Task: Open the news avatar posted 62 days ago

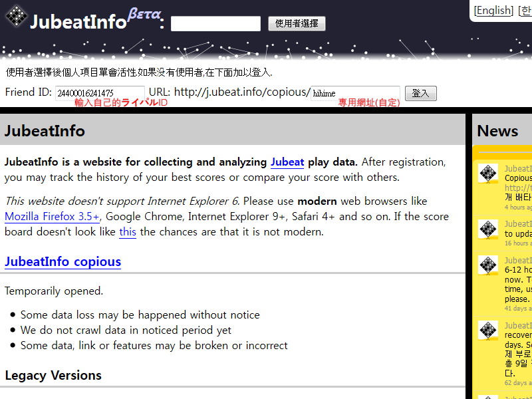Action: (x=488, y=330)
